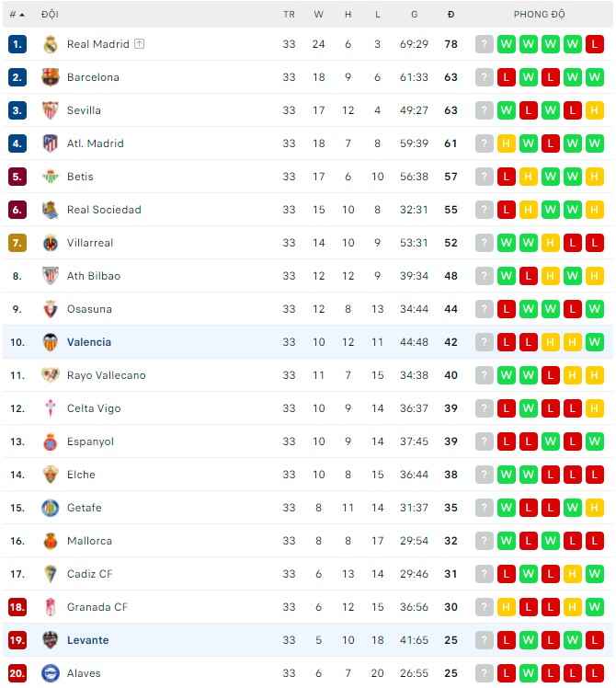Click the Sevilla club crest
The image size is (616, 688).
click(x=51, y=110)
